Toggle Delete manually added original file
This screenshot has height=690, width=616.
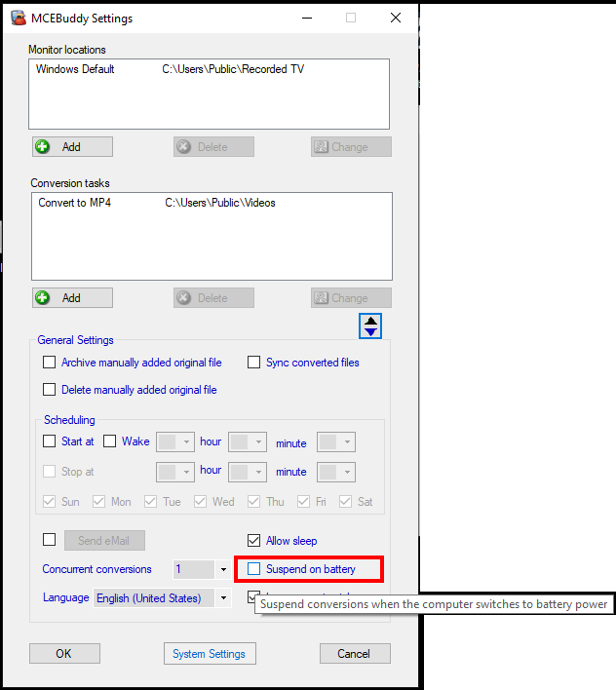coord(49,390)
